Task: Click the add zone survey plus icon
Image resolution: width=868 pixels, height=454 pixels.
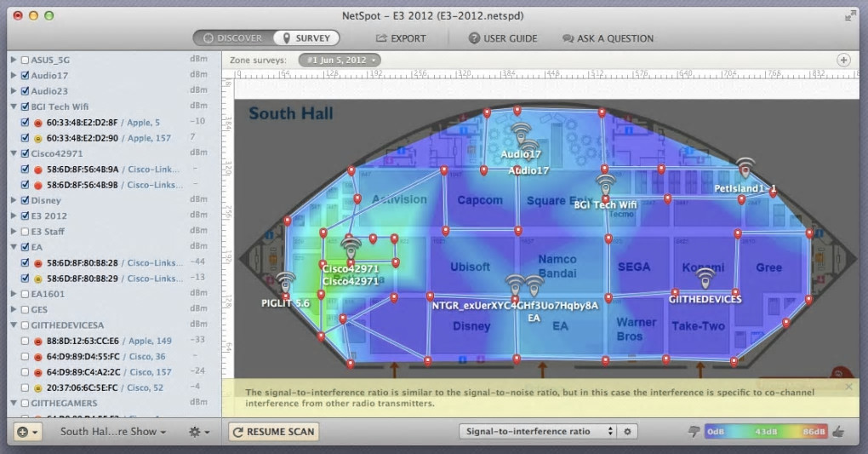Action: pos(843,60)
